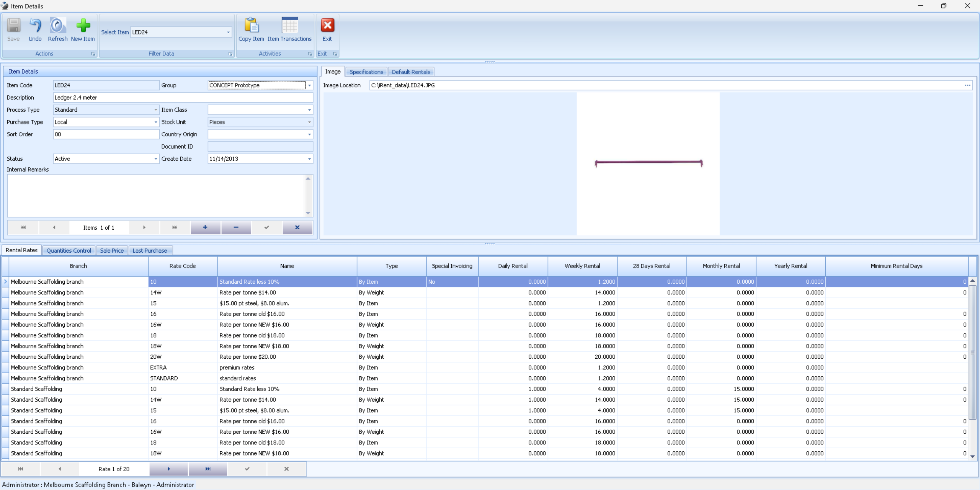
Task: Click the Description input field
Action: pyautogui.click(x=183, y=98)
